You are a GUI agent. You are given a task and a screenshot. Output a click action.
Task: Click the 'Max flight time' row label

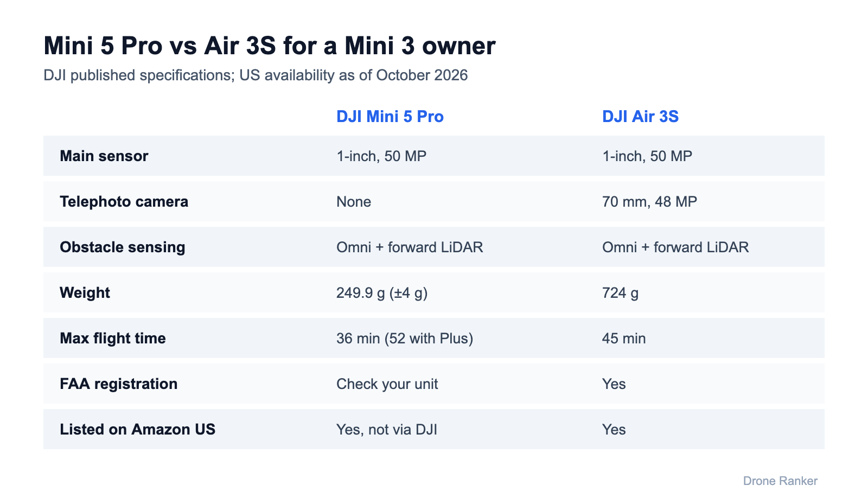pyautogui.click(x=112, y=339)
